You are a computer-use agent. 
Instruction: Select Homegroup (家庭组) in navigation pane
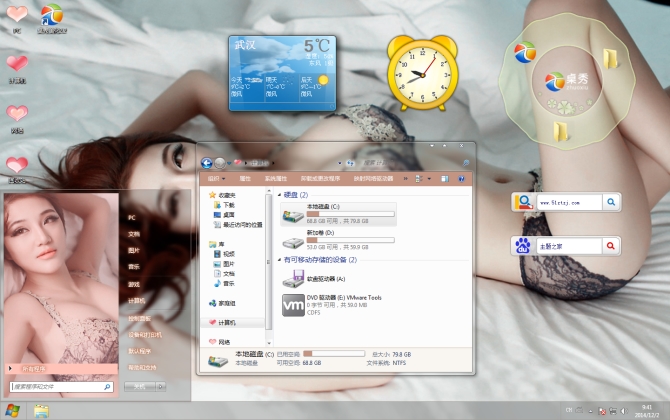tap(227, 303)
